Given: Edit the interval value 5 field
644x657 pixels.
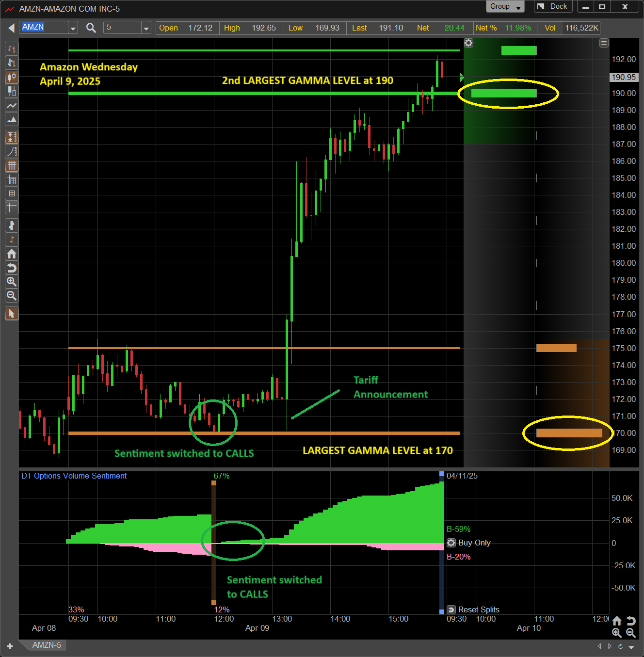Looking at the screenshot, I should 122,28.
